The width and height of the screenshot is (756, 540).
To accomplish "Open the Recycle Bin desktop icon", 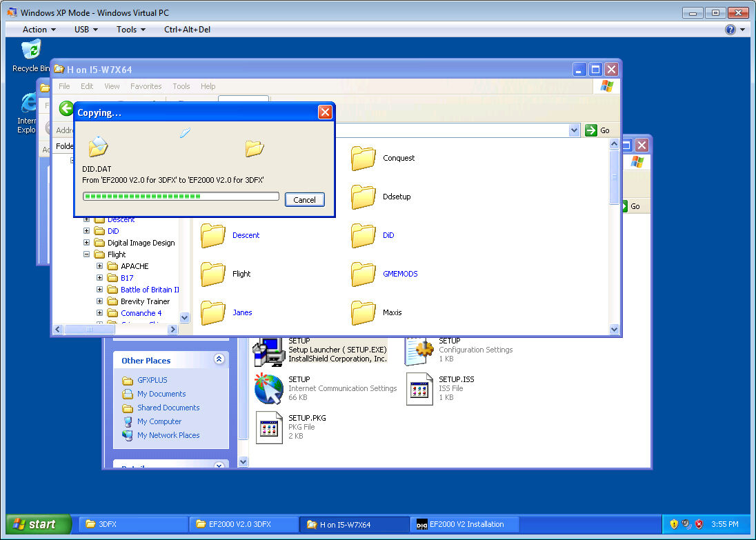I will click(31, 56).
